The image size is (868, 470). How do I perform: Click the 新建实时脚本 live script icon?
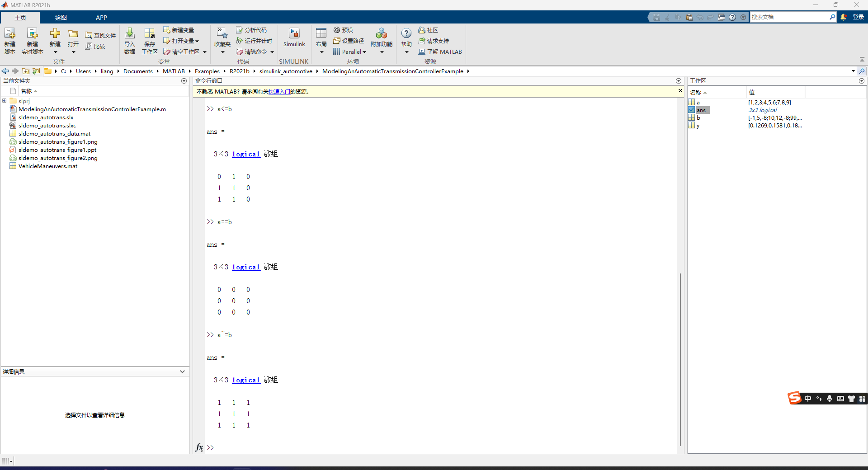click(x=33, y=34)
